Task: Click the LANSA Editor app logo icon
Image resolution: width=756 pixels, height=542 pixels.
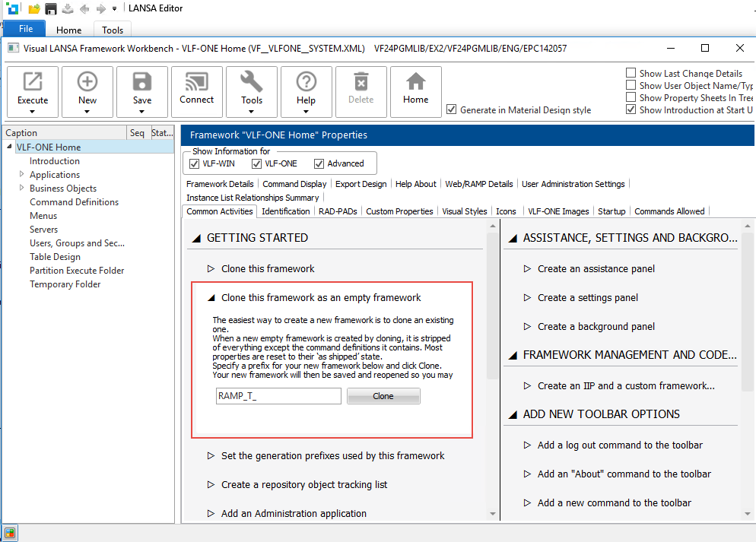Action: tap(13, 8)
